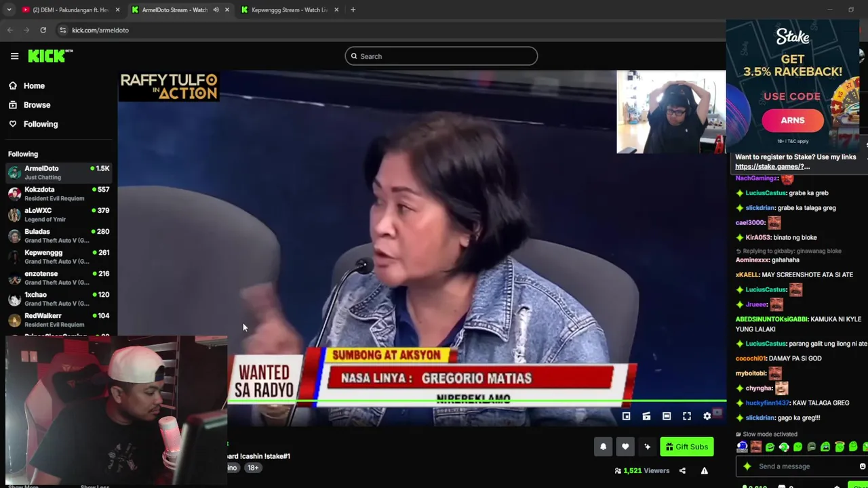Viewport: 868px width, 488px height.
Task: Open emoji picker in chat input
Action: coord(863,466)
